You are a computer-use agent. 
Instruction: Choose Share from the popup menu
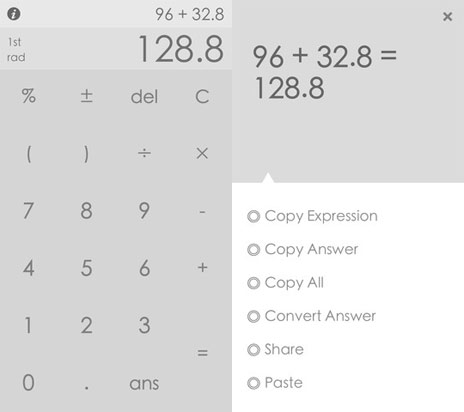point(275,349)
